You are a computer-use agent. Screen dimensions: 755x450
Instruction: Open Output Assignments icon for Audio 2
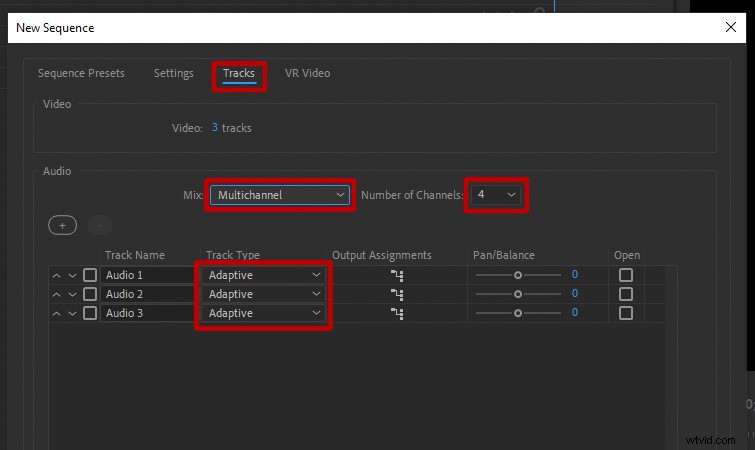pos(397,294)
